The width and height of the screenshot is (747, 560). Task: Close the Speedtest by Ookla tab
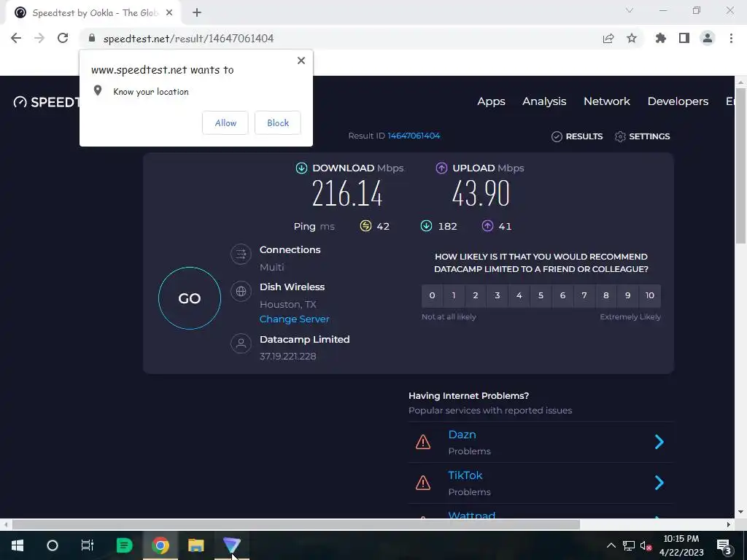pos(169,13)
